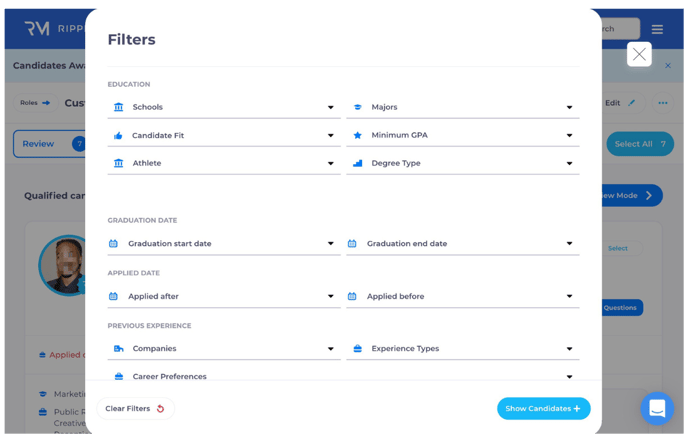Click the Candidate Fit thumbs-up icon

pos(119,135)
